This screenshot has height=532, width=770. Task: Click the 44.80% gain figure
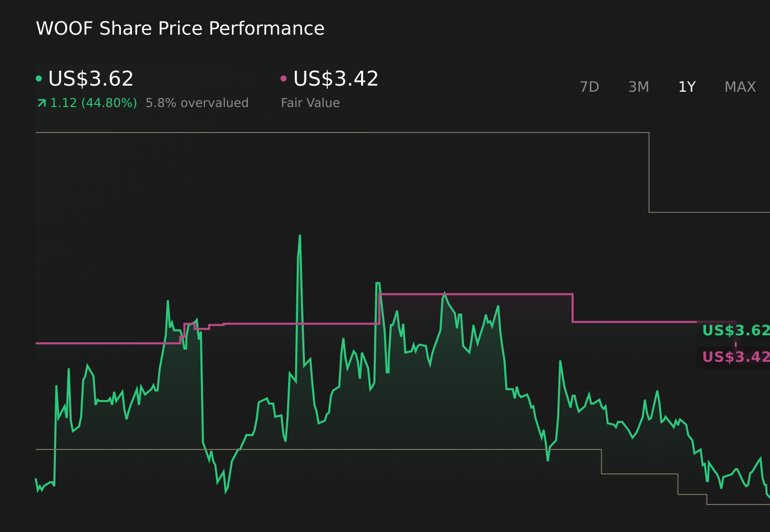pos(110,102)
